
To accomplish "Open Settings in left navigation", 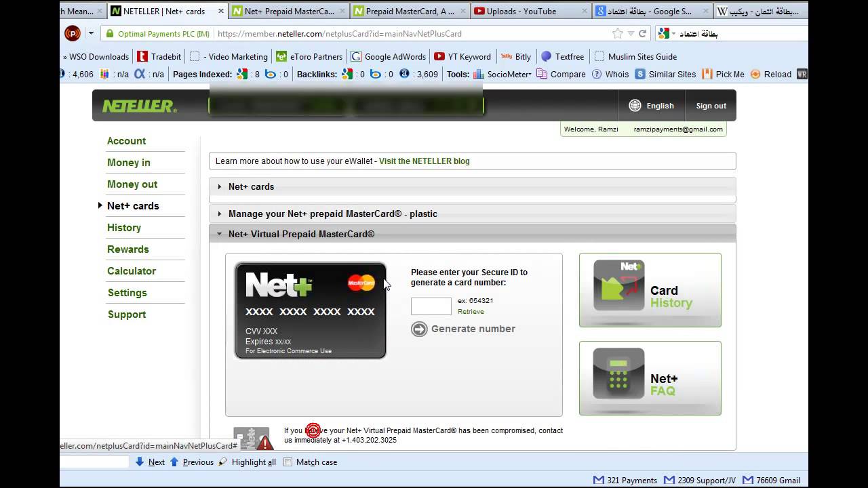I will point(127,293).
